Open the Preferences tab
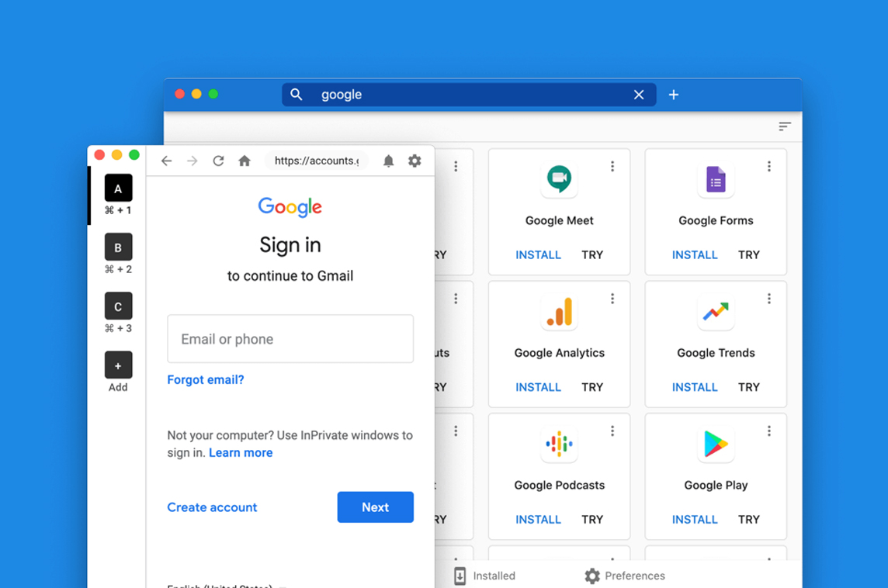The width and height of the screenshot is (888, 588). pyautogui.click(x=625, y=576)
